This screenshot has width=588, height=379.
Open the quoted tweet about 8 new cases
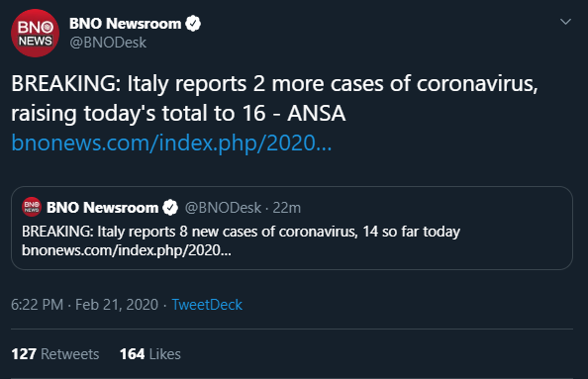292,228
